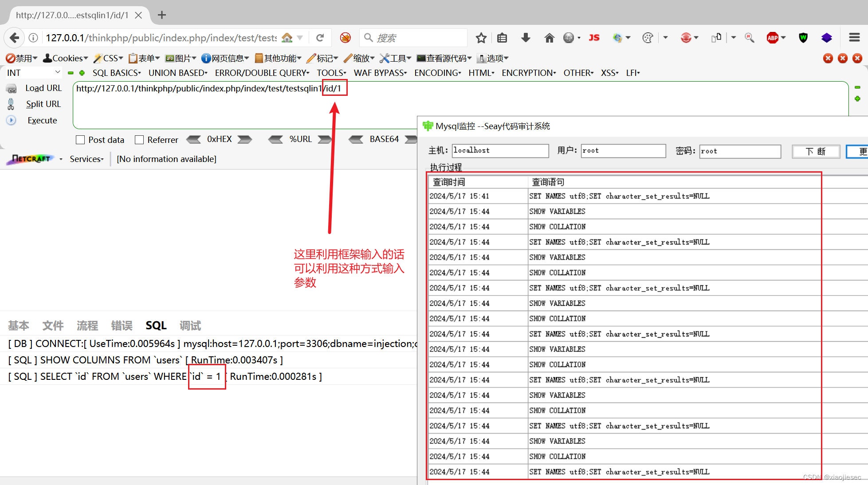Enable the Referrer checkbox
Viewport: 868px width, 485px height.
click(x=139, y=139)
